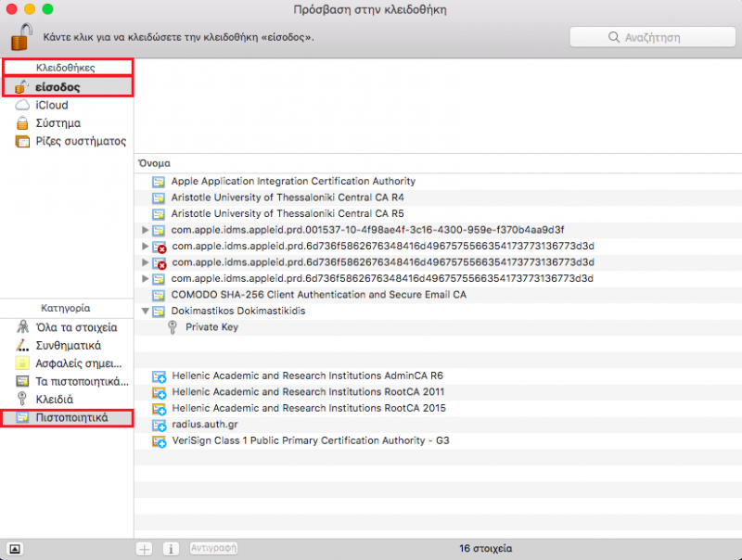Select Apple Application Integration Certification Authority row

point(438,181)
